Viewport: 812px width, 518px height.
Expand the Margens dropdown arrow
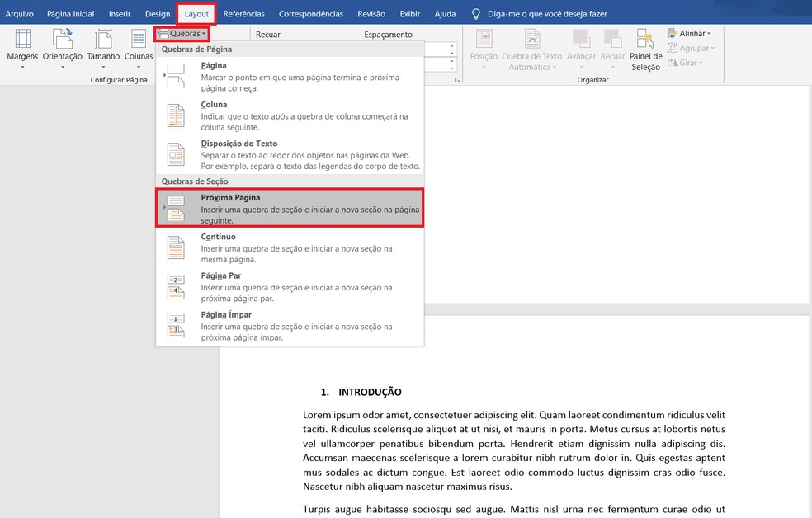(x=22, y=67)
